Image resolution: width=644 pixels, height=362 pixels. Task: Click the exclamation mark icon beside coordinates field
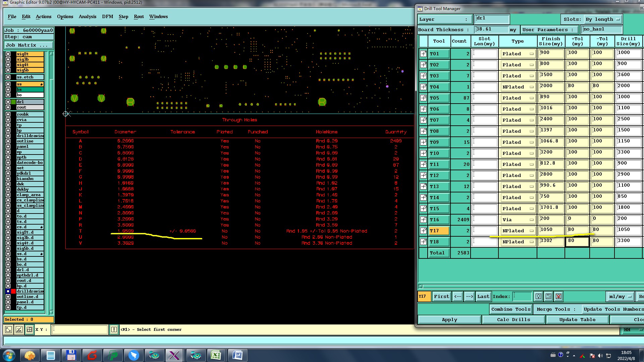point(114,329)
